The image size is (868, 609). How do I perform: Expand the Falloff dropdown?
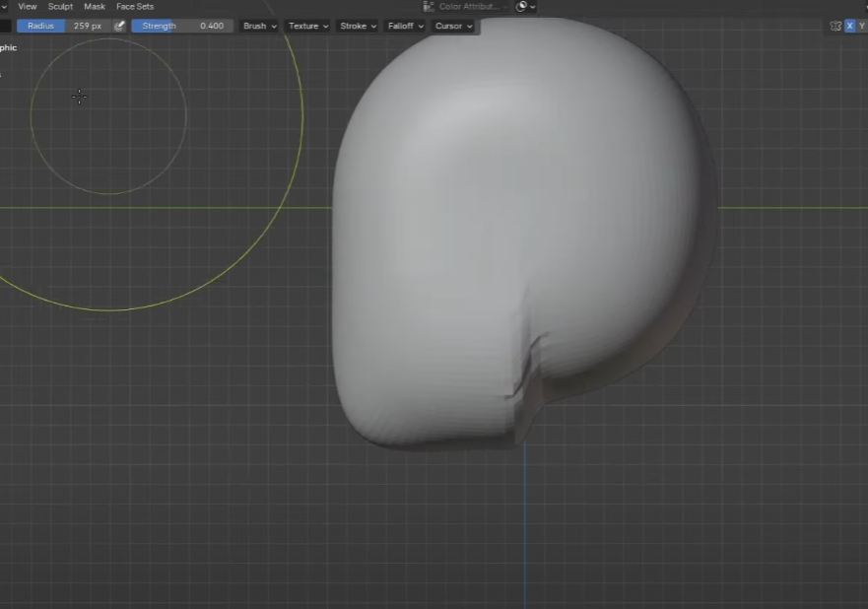click(x=406, y=26)
